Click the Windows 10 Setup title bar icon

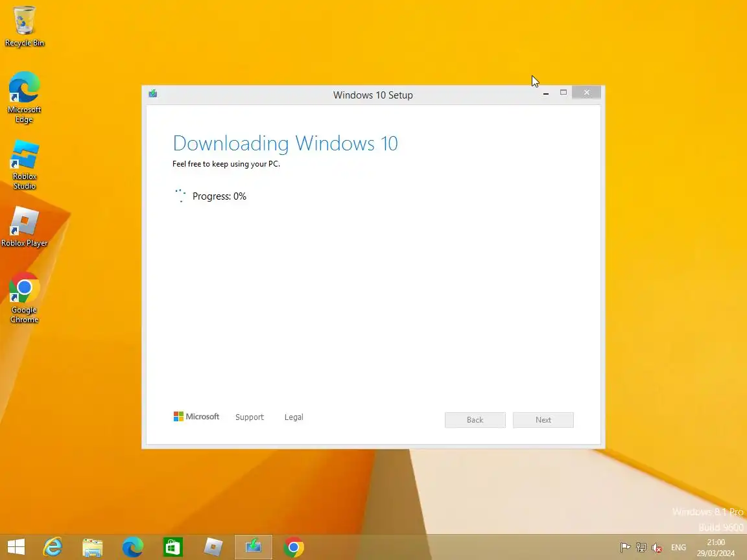[x=153, y=93]
